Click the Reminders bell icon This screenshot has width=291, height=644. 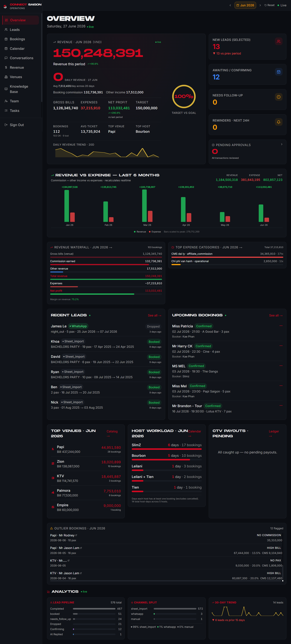pos(278,122)
